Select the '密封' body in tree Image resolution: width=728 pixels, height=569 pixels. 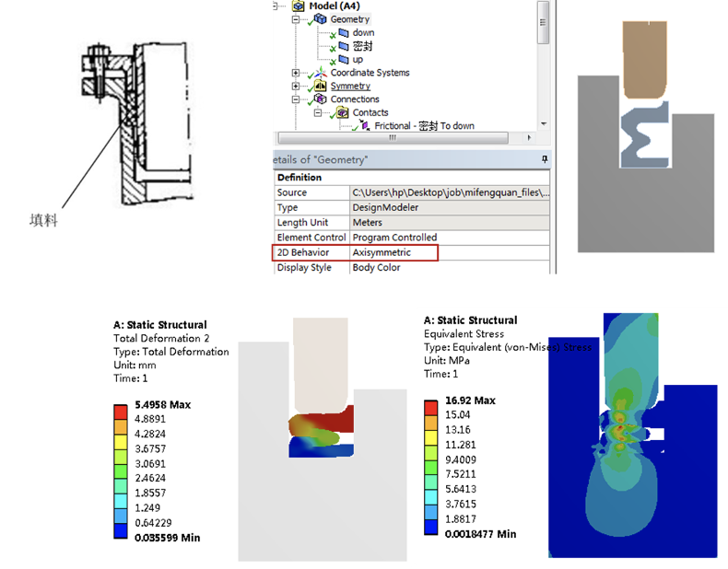[362, 46]
